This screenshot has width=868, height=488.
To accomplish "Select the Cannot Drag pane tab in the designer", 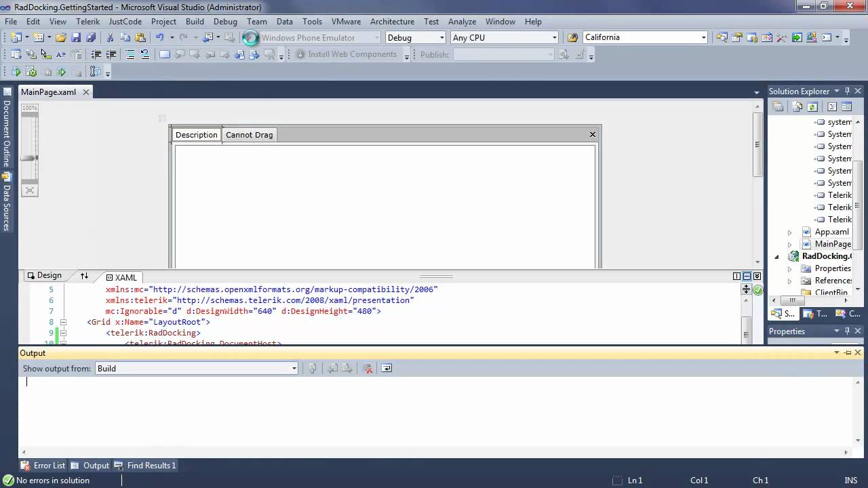I will coord(249,134).
